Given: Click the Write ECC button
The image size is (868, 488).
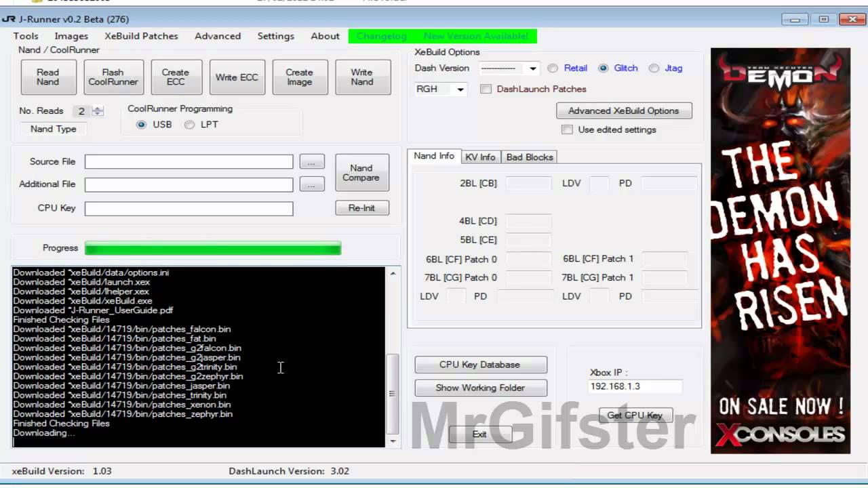Looking at the screenshot, I should (237, 77).
